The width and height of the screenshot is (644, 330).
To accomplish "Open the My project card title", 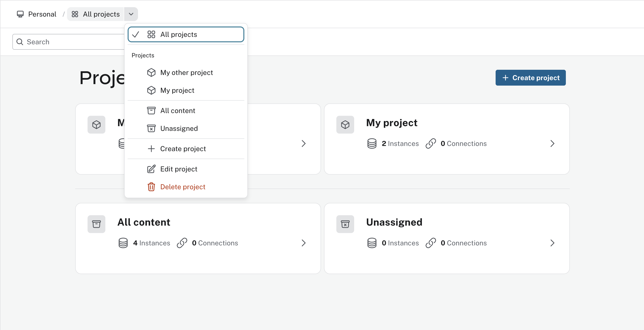I will click(392, 123).
